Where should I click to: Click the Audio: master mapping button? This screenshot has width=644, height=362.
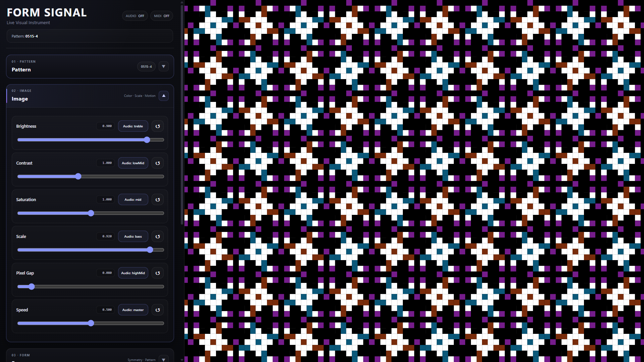[x=133, y=310]
